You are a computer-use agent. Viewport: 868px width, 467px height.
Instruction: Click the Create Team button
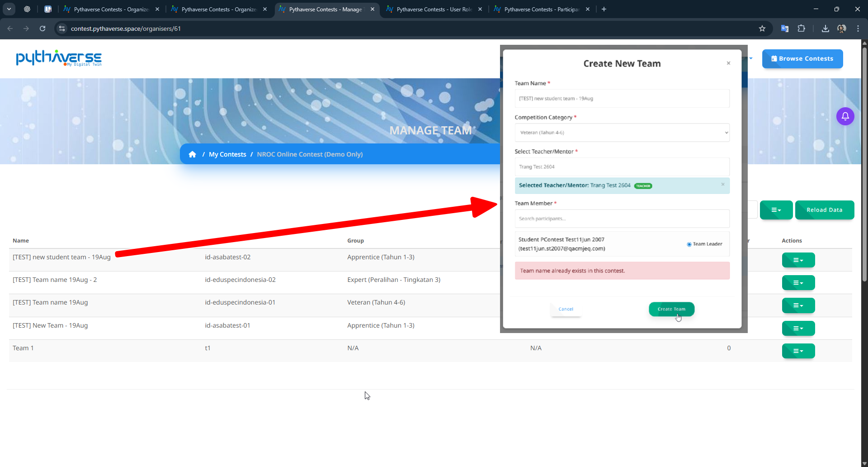click(x=671, y=309)
